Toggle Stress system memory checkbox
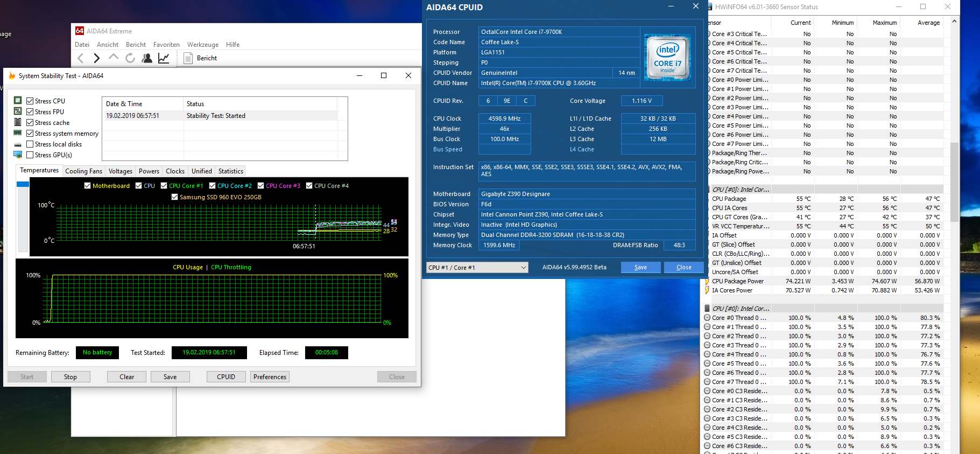Screen dimensions: 980x454 coord(30,133)
